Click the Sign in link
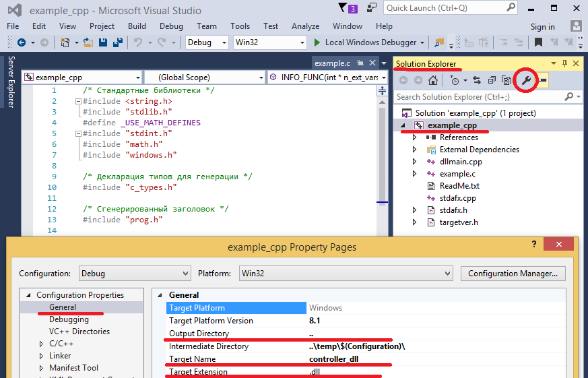The width and height of the screenshot is (588, 378). 542,27
